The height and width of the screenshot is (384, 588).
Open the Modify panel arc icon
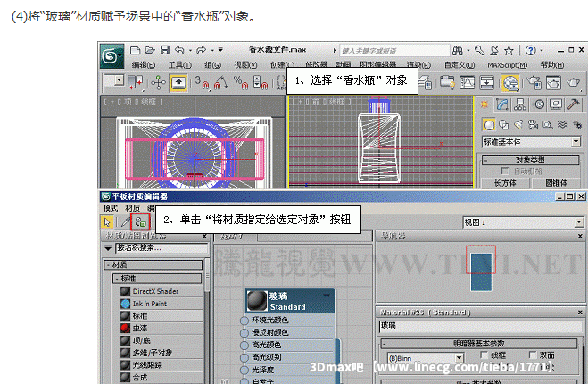point(501,104)
